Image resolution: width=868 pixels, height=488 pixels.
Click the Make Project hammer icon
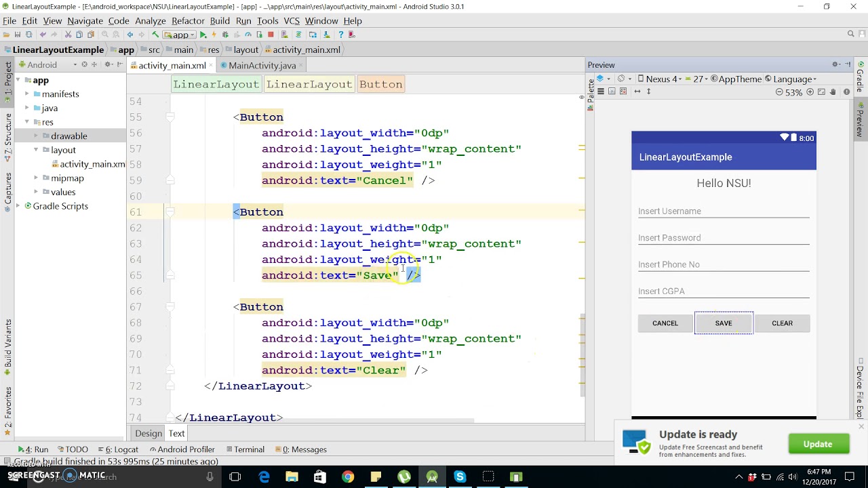[x=155, y=35]
